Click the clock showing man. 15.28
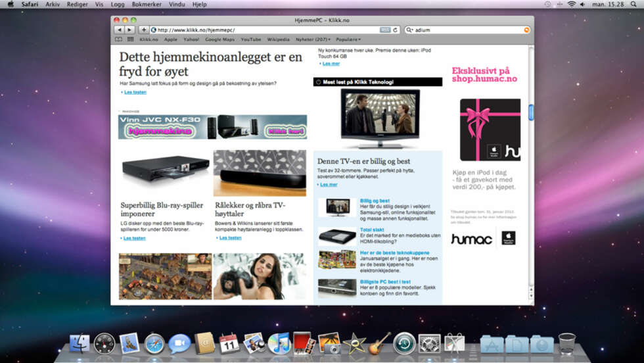This screenshot has width=644, height=363. pyautogui.click(x=608, y=4)
